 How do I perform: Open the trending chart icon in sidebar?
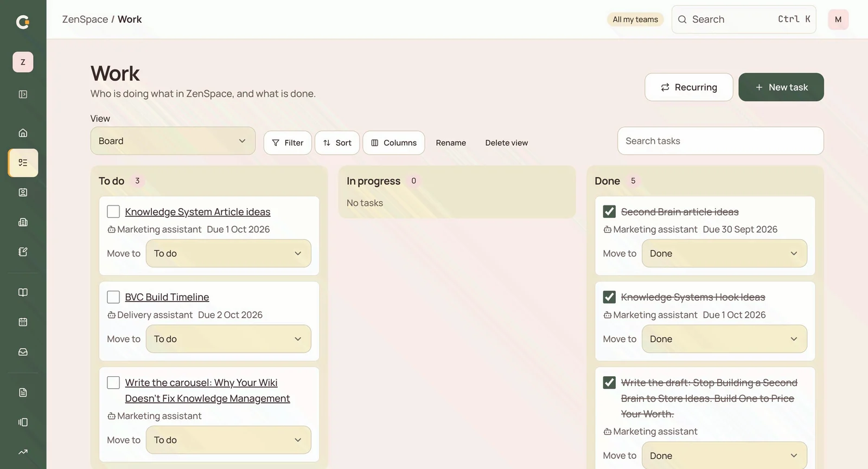(x=23, y=452)
